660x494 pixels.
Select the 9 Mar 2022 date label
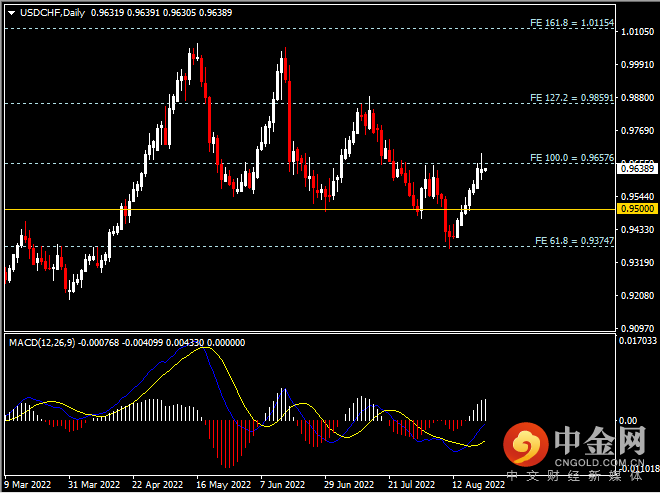coord(28,485)
